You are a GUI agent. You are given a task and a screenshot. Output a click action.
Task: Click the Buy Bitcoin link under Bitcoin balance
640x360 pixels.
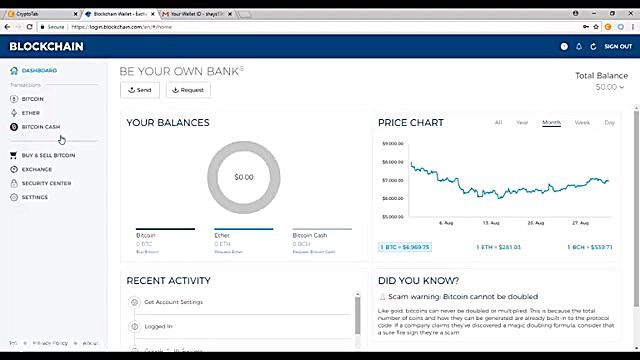click(x=147, y=252)
